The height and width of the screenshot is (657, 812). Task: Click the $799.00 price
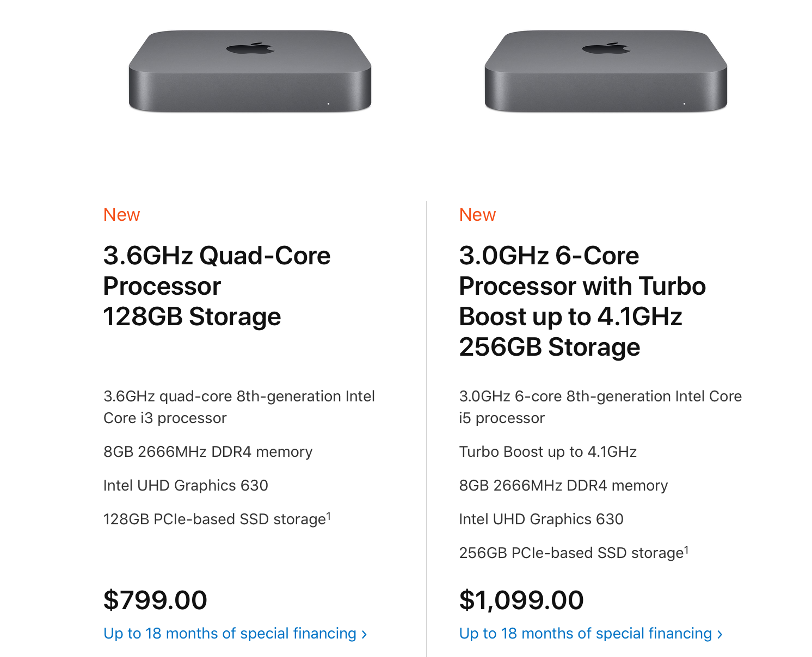pos(155,600)
